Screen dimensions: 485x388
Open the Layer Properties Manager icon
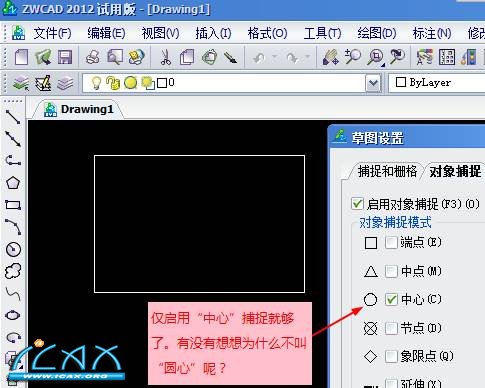coord(20,83)
